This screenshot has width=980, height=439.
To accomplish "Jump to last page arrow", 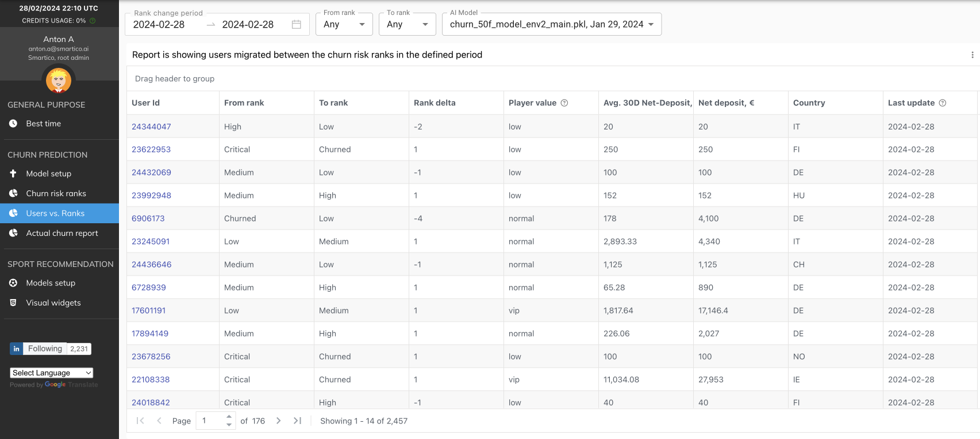I will point(297,421).
